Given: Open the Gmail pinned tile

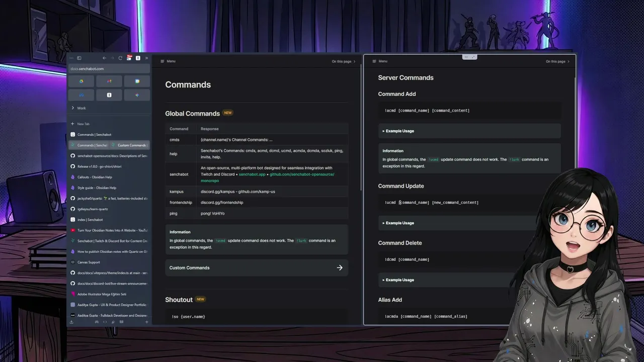Looking at the screenshot, I should [x=109, y=81].
